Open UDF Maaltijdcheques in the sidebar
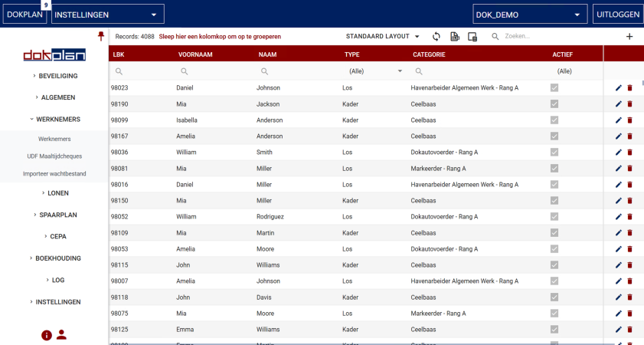This screenshot has height=345, width=644. click(54, 156)
